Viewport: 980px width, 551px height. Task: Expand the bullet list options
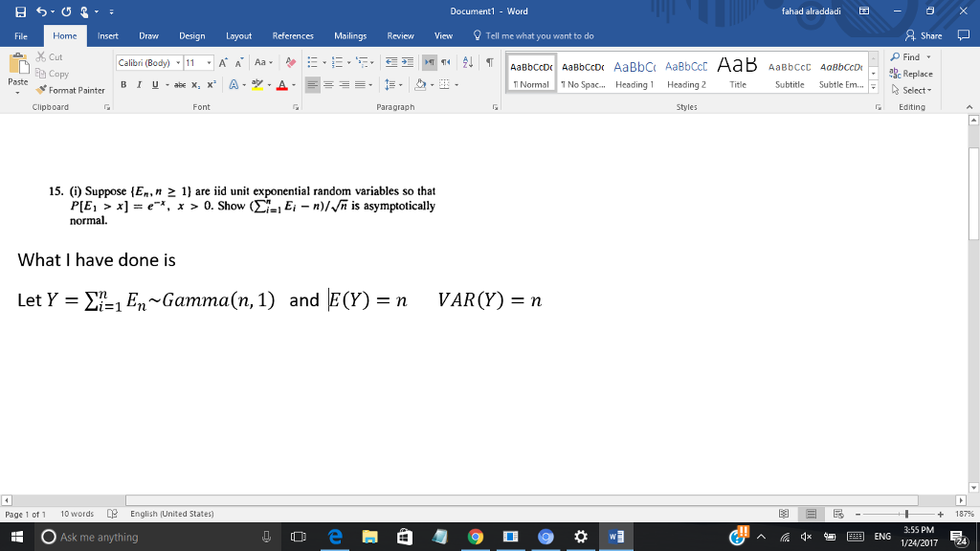(323, 61)
